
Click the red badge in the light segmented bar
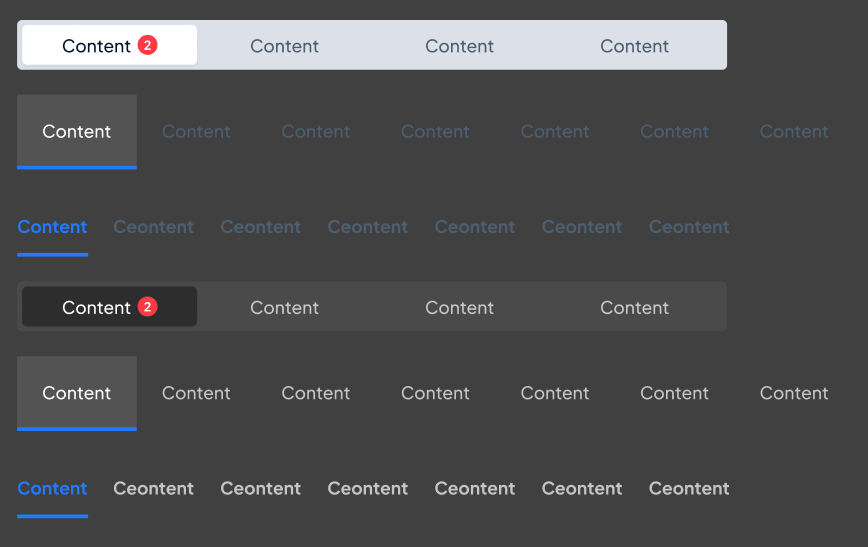pyautogui.click(x=148, y=45)
